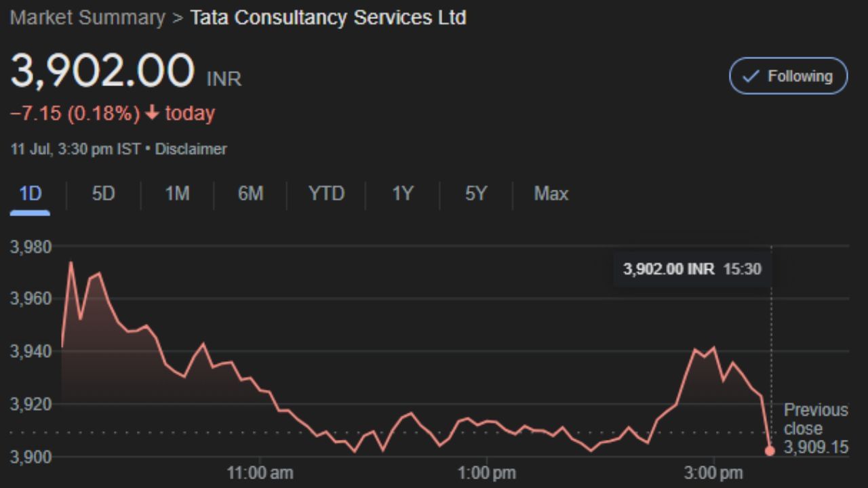Click the 3,980 price axis label
868x488 pixels.
31,247
